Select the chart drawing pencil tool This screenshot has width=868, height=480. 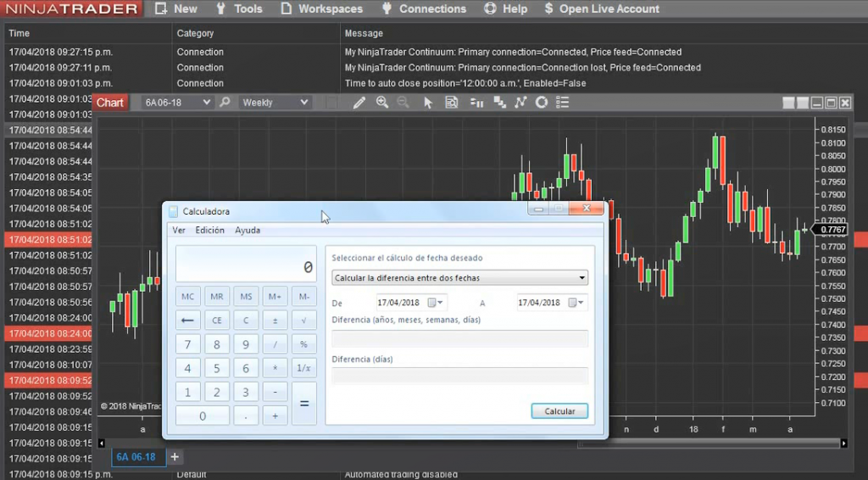(x=359, y=103)
